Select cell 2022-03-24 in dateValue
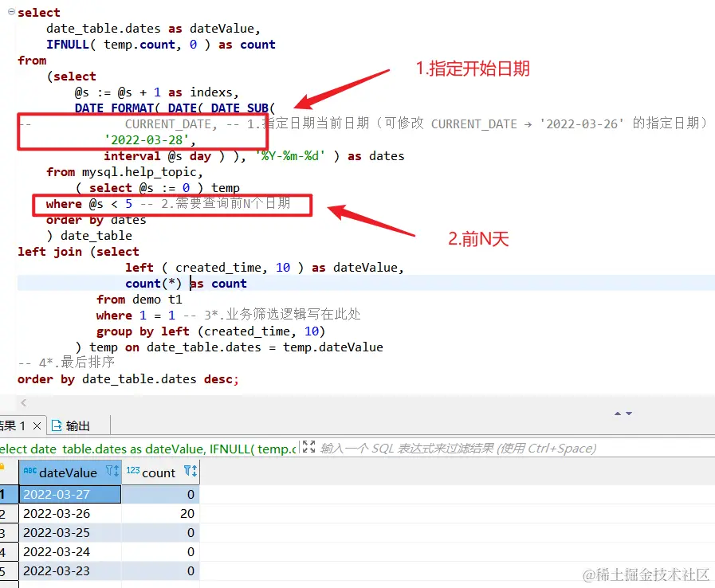Viewport: 715px width, 588px height. (x=70, y=552)
